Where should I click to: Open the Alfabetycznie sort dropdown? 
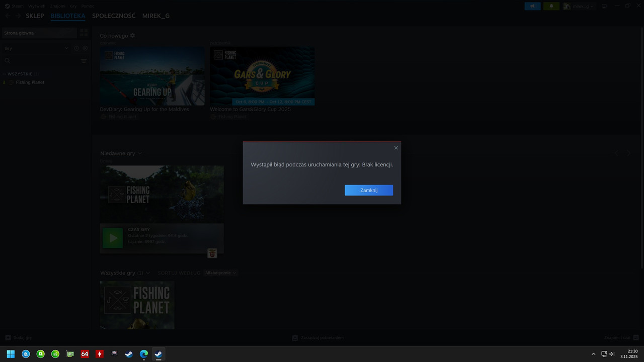(220, 273)
